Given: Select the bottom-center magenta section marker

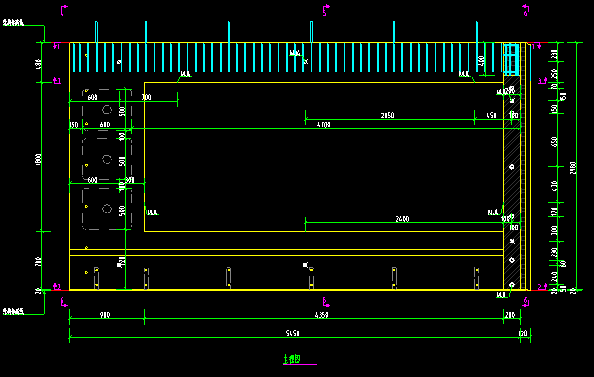Looking at the screenshot, I should tap(326, 302).
